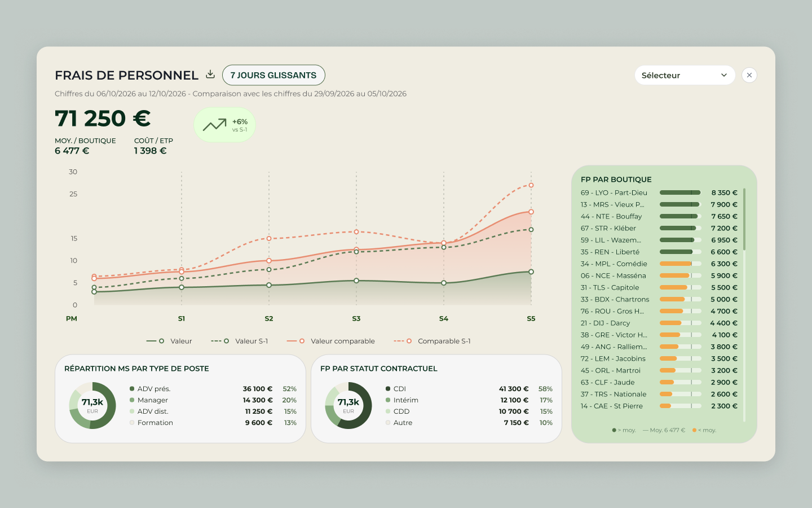Select the 69 - LYO - Part-Dieu row
Image resolution: width=812 pixels, height=508 pixels.
pos(659,192)
